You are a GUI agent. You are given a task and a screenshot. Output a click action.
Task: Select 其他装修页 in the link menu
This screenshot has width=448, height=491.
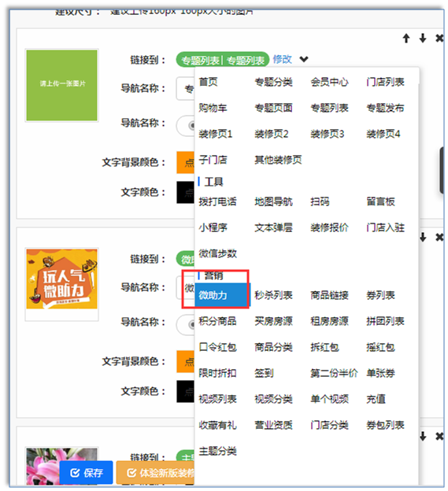pyautogui.click(x=278, y=160)
